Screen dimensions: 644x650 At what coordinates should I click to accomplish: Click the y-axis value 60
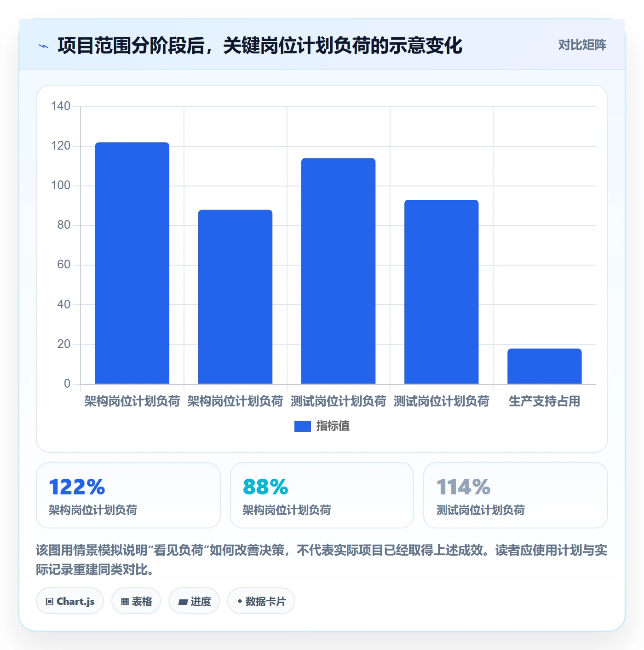tap(64, 265)
